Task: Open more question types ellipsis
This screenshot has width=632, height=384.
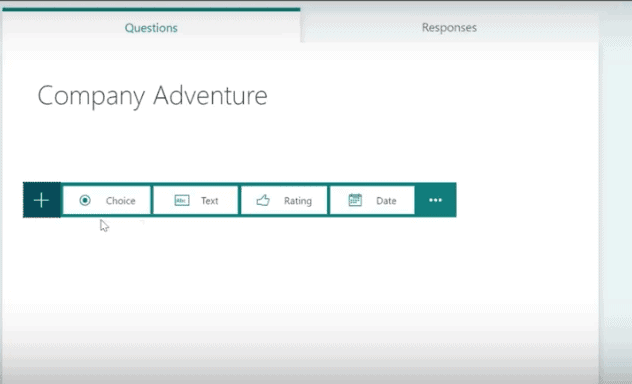Action: [x=435, y=200]
